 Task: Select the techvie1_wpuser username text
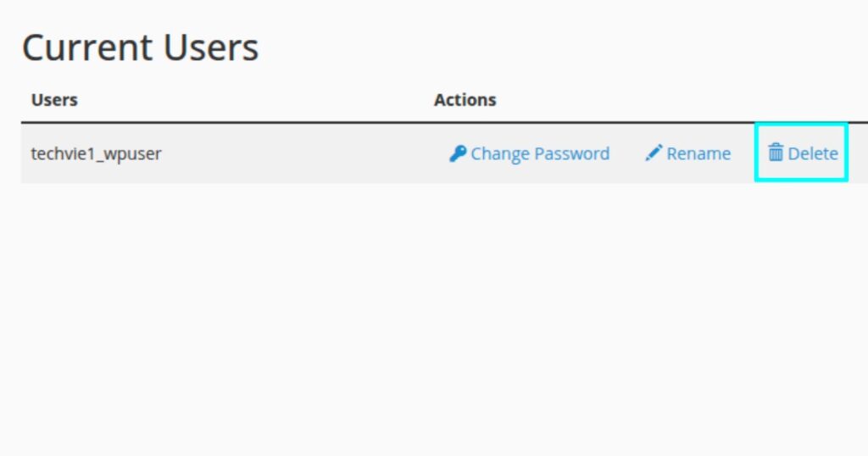click(x=96, y=153)
